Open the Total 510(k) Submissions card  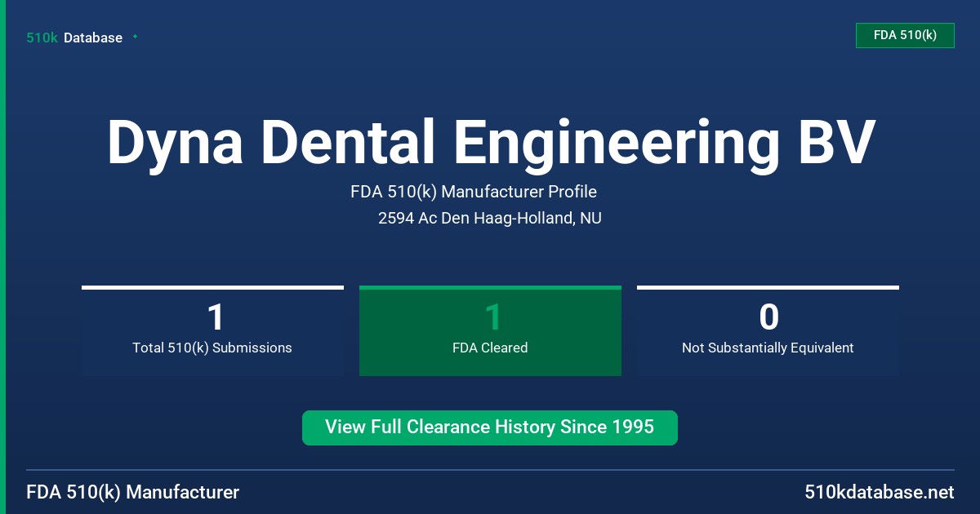tap(212, 330)
